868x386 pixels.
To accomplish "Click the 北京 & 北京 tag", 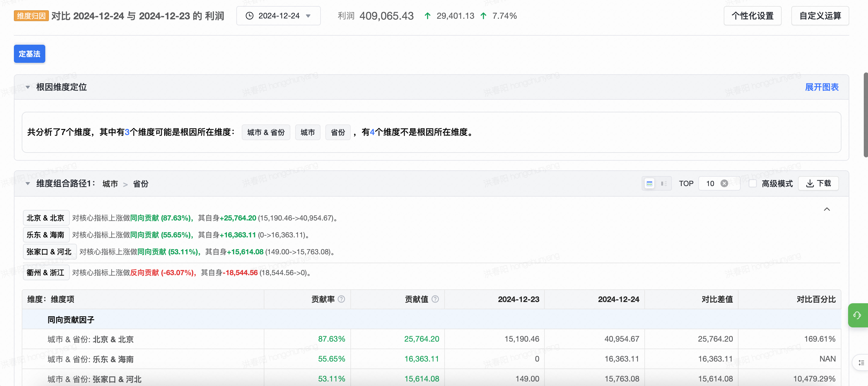I will pos(46,218).
